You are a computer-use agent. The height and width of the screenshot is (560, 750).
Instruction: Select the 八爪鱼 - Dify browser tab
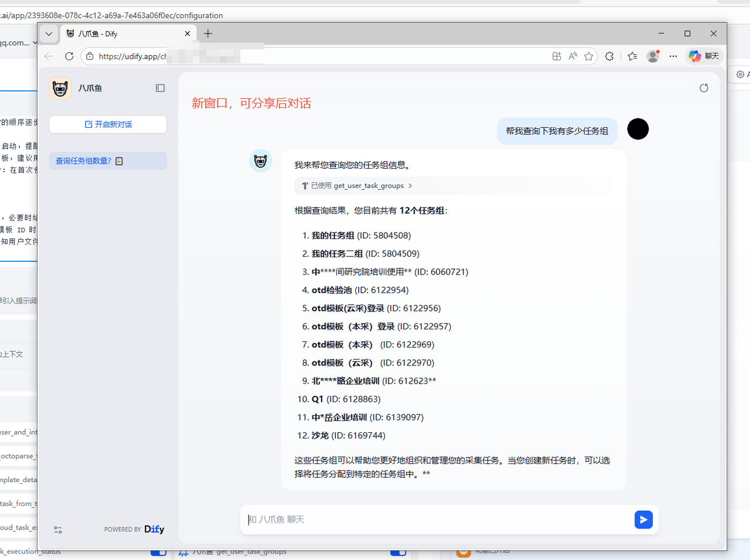[128, 34]
